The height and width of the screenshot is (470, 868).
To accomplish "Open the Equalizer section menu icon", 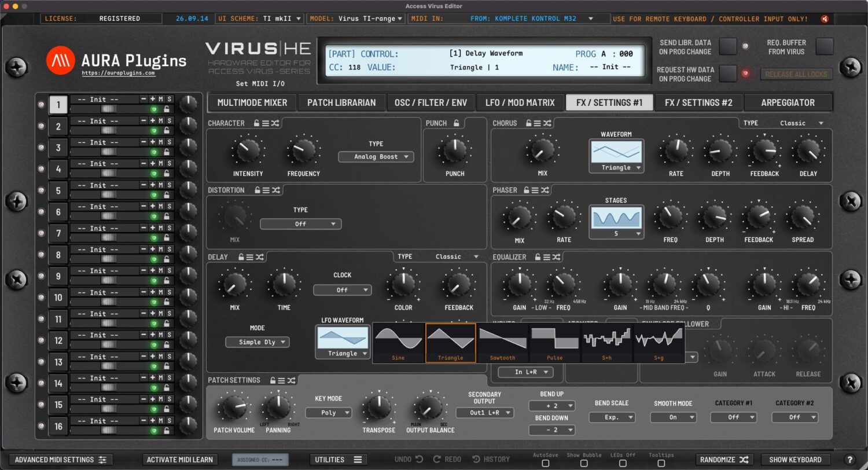I will click(547, 257).
